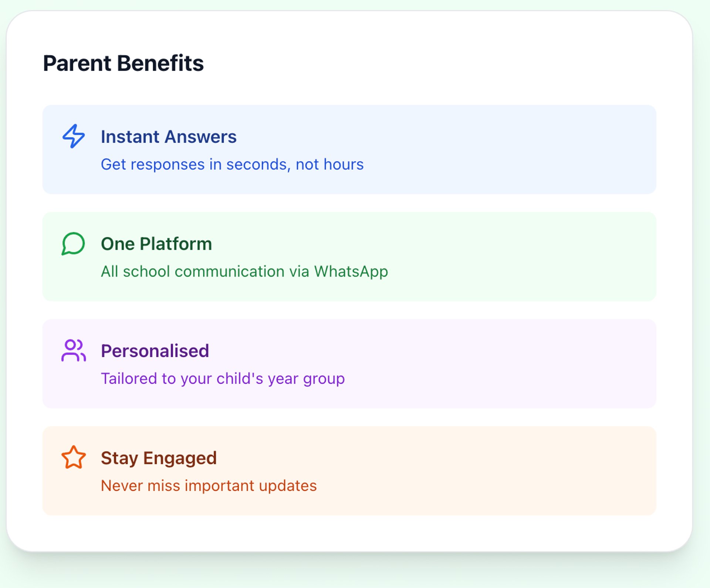
Task: Click the orange star icon
Action: coord(74,457)
